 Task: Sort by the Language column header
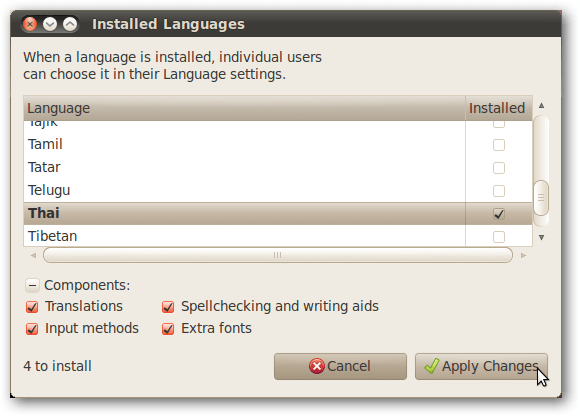point(244,108)
